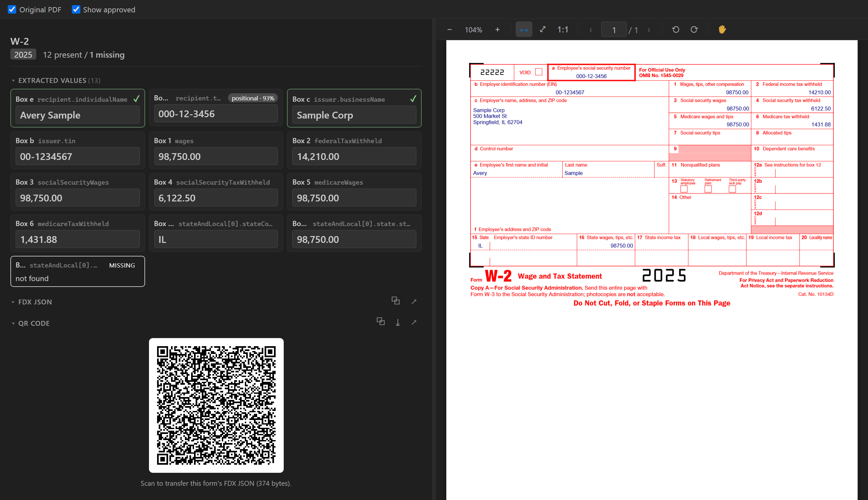Click green checkmark on Box e
This screenshot has height=500, width=868.
(136, 99)
